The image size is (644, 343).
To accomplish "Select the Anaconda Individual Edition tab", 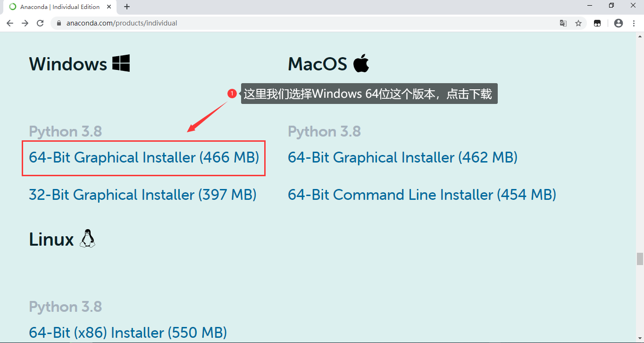I will [60, 7].
